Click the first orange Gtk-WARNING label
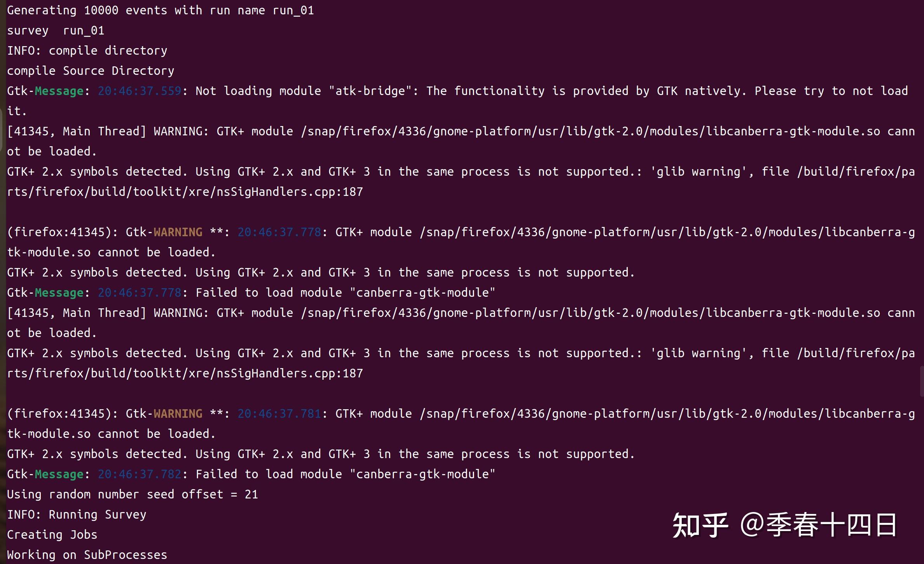 pyautogui.click(x=178, y=232)
